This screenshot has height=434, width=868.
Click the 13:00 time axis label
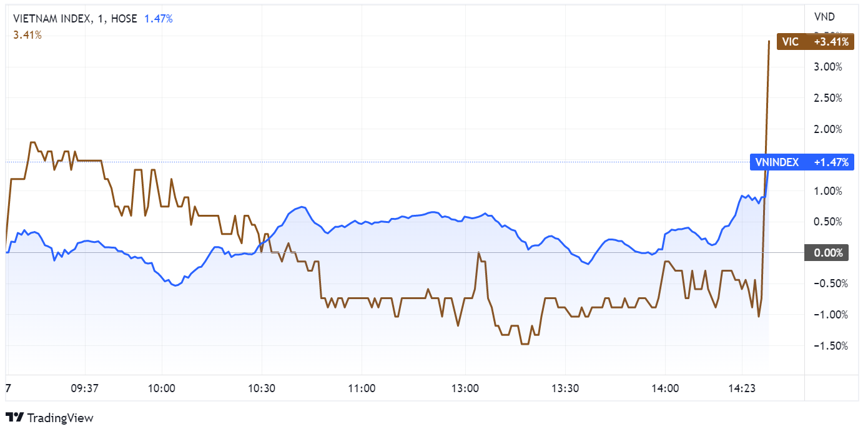pos(465,388)
